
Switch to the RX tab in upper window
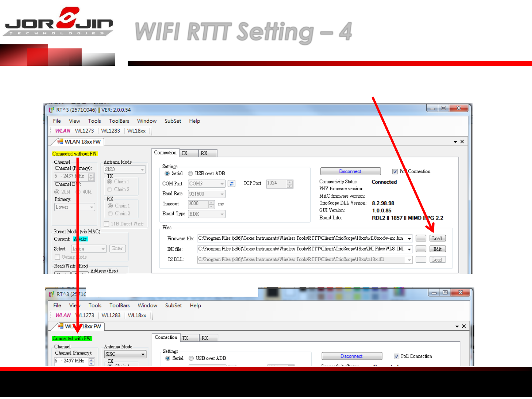pyautogui.click(x=208, y=153)
